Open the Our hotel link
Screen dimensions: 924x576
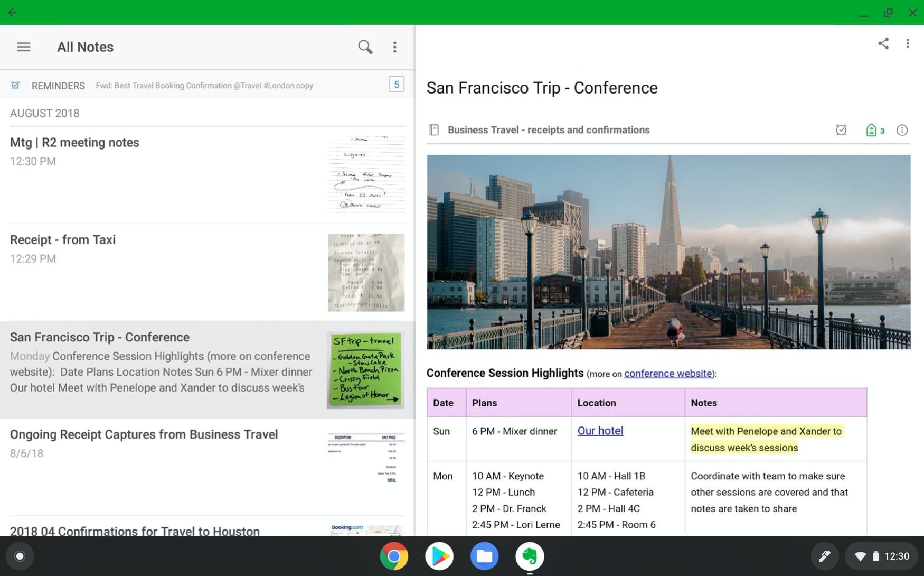pyautogui.click(x=600, y=431)
